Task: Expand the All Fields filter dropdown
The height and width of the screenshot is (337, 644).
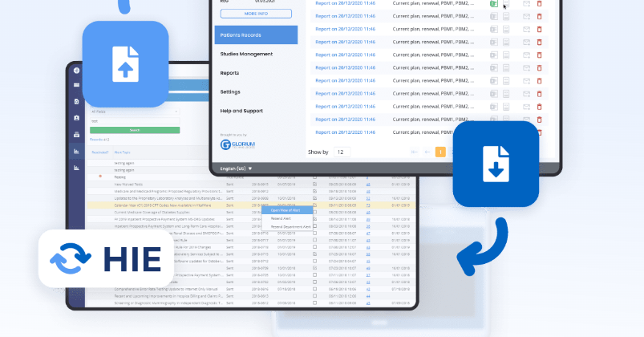Action: coord(134,112)
